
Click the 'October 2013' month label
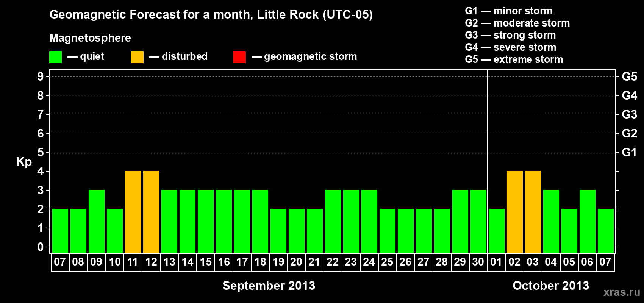tap(551, 286)
